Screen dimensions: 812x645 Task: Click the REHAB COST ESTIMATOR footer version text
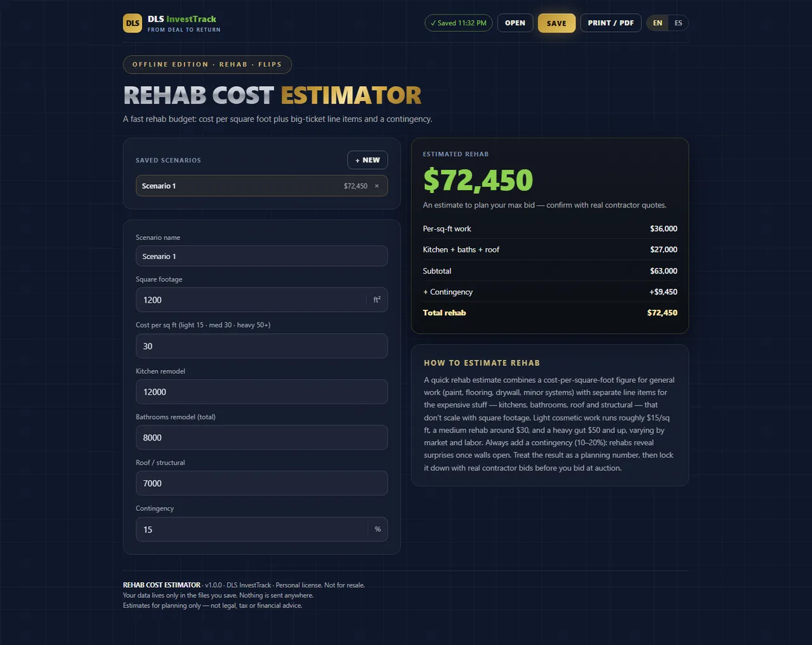pyautogui.click(x=244, y=585)
